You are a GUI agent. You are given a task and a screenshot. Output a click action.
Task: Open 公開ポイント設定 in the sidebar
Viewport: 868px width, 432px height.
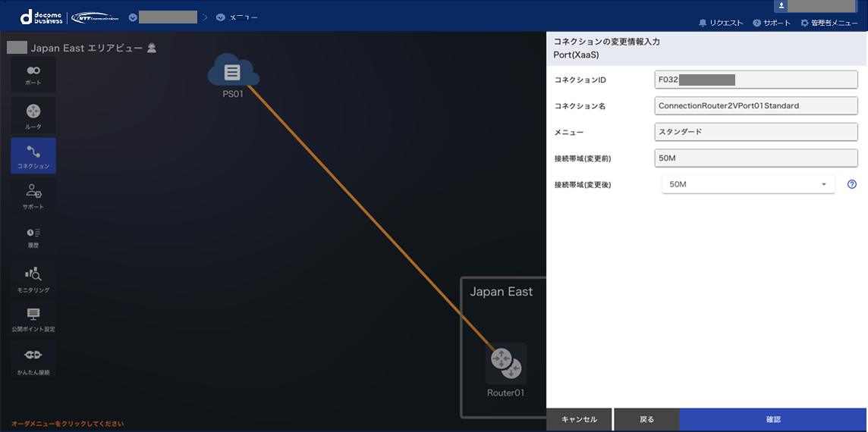point(33,319)
